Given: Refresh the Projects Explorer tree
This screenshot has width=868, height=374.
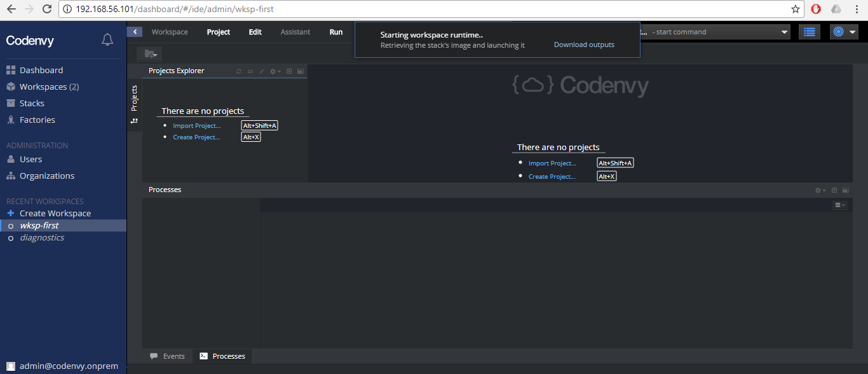Looking at the screenshot, I should tap(239, 71).
